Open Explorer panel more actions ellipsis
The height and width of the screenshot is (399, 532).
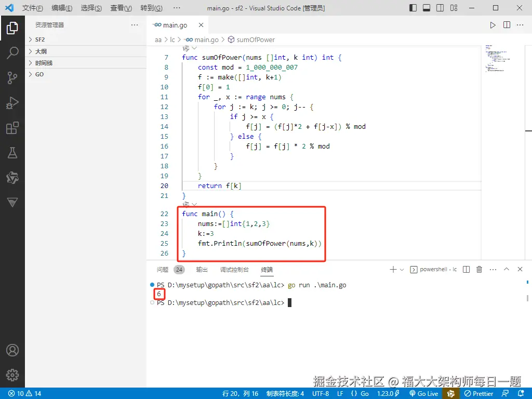coord(135,25)
